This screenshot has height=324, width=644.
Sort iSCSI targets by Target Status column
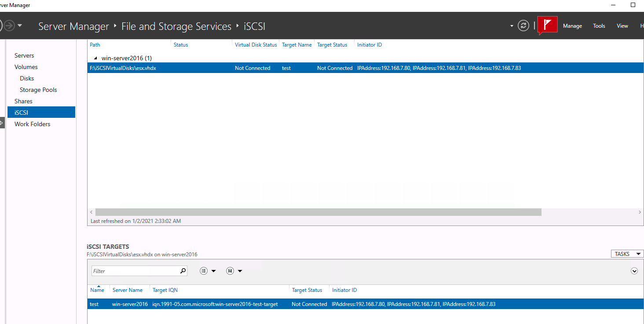[x=307, y=290]
